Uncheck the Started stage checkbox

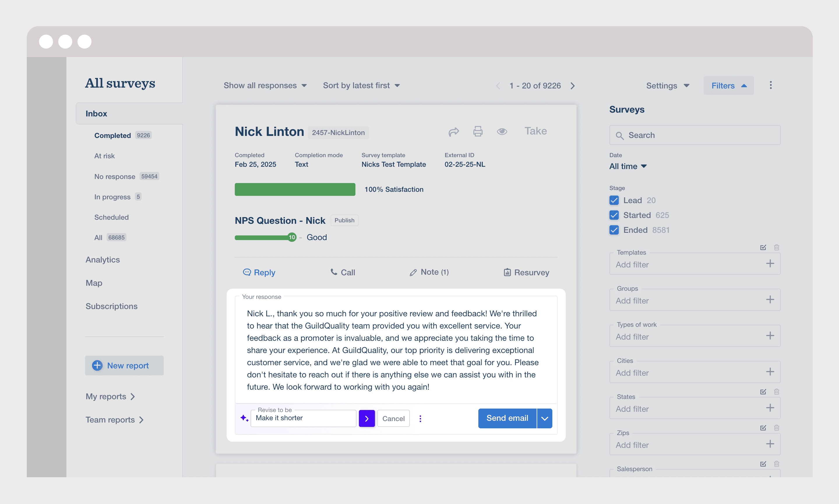(614, 215)
